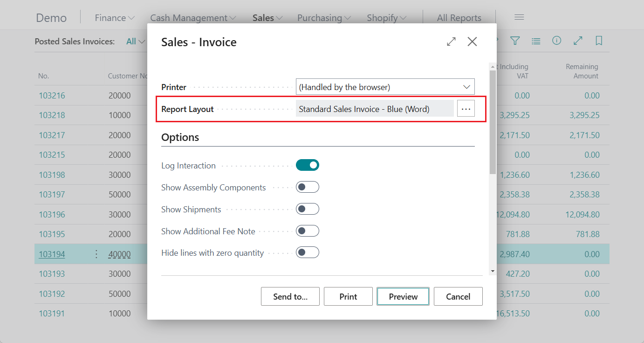Open Report Layout options via the ellipsis button
The height and width of the screenshot is (343, 644).
point(466,108)
